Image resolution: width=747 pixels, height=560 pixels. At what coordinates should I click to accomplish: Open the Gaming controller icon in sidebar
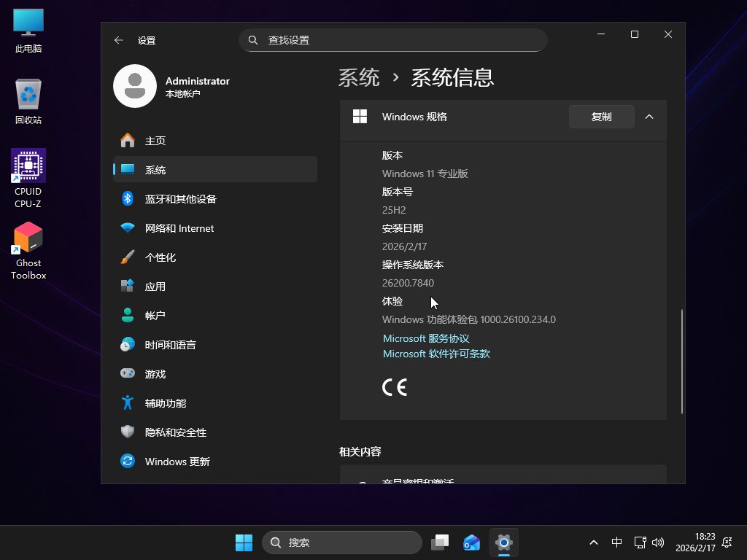click(x=128, y=373)
